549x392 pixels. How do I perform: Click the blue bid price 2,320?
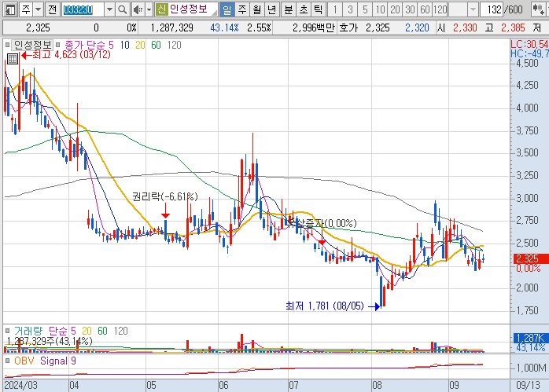[x=417, y=27]
